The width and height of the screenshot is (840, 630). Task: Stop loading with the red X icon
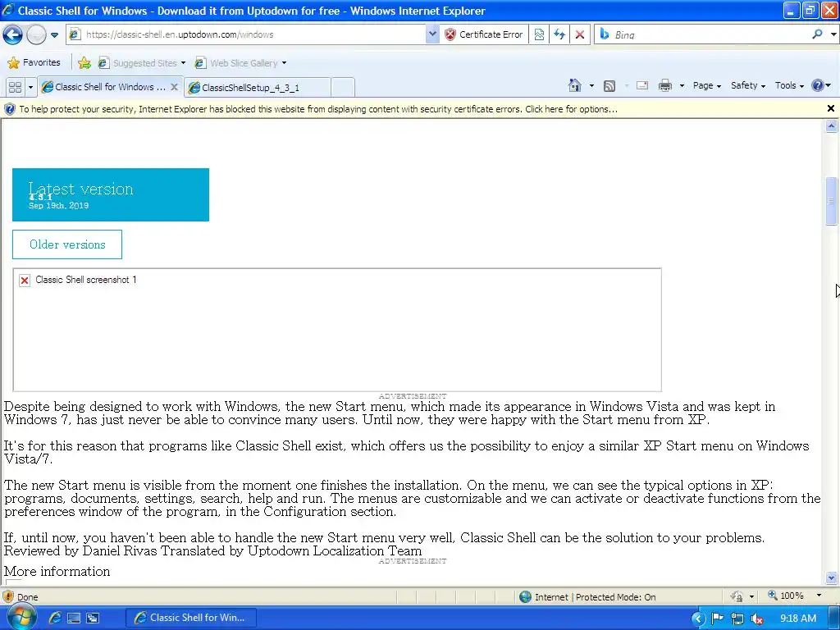point(580,34)
